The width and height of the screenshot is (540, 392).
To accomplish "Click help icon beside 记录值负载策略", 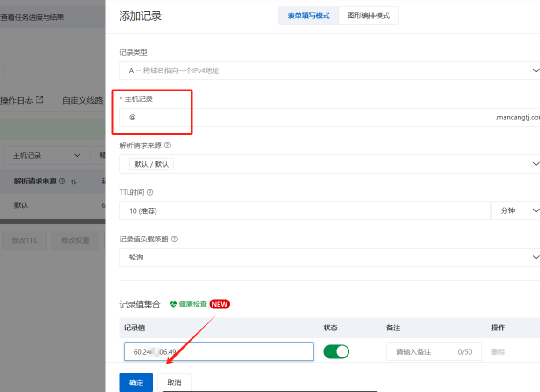I will (174, 239).
